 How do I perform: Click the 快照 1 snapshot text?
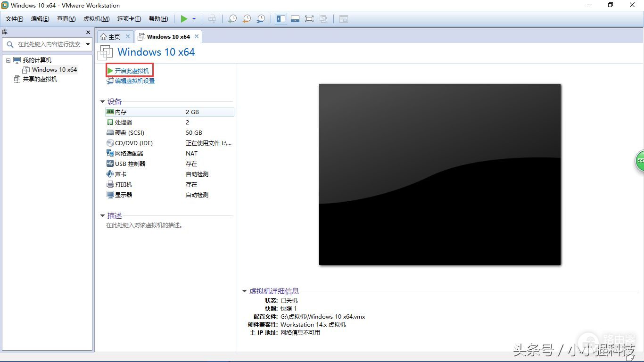(289, 308)
